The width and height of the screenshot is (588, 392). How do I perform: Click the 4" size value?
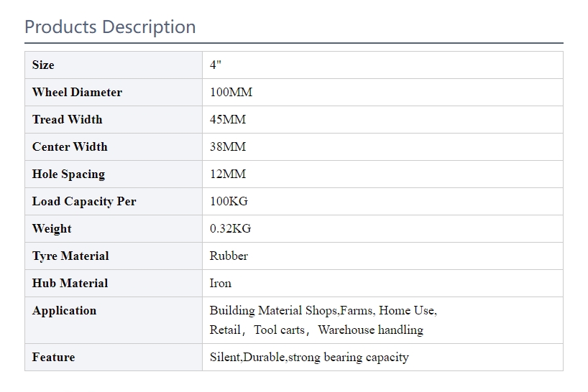pos(215,65)
